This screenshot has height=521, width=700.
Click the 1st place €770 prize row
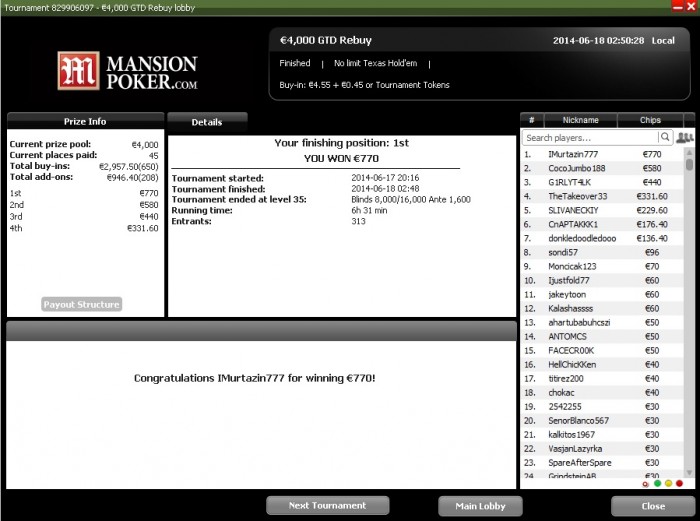84,193
